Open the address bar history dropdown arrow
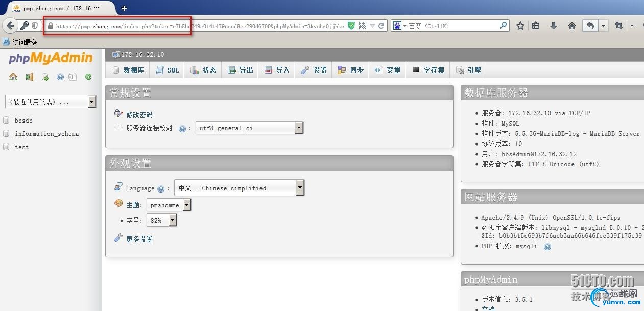The image size is (644, 311). 372,26
